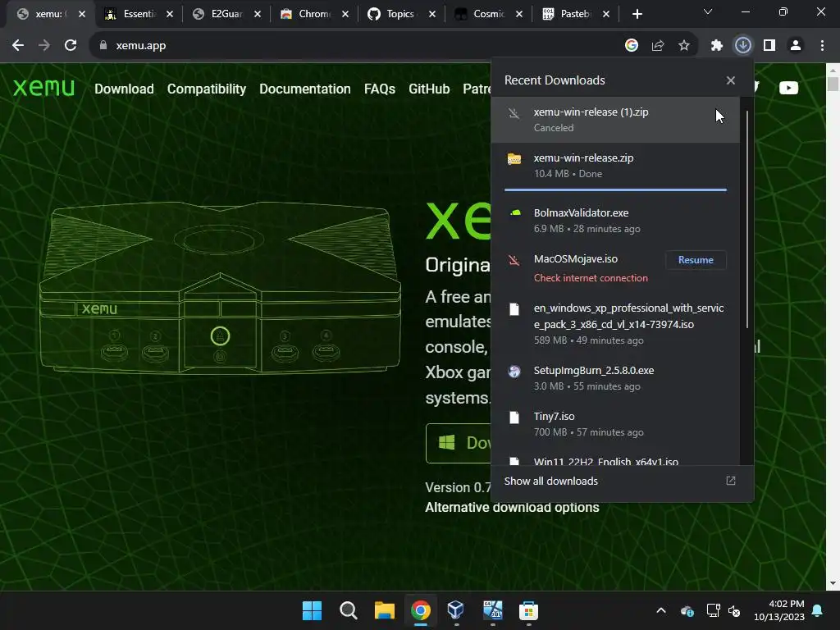This screenshot has width=840, height=630.
Task: Open the xemu-win-release.zip download entry
Action: 615,166
